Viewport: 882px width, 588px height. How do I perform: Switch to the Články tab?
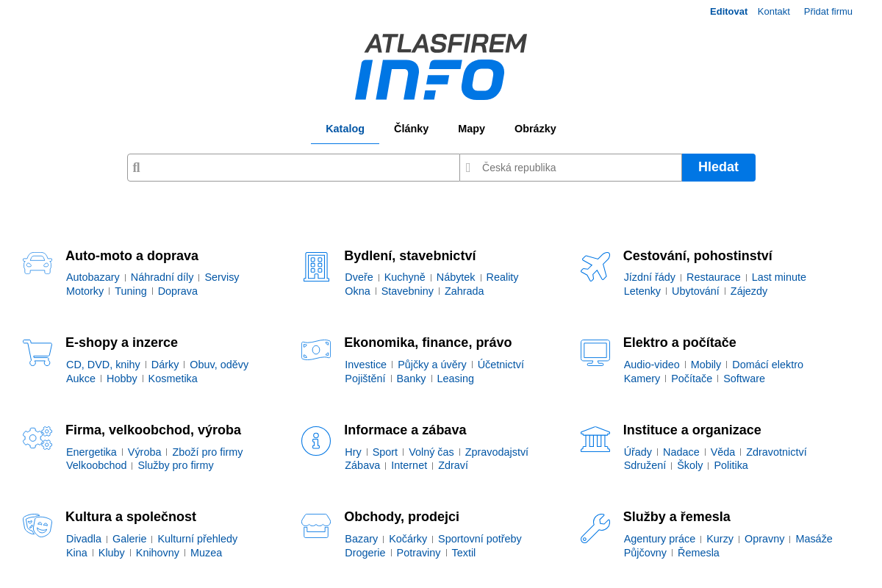pos(412,128)
